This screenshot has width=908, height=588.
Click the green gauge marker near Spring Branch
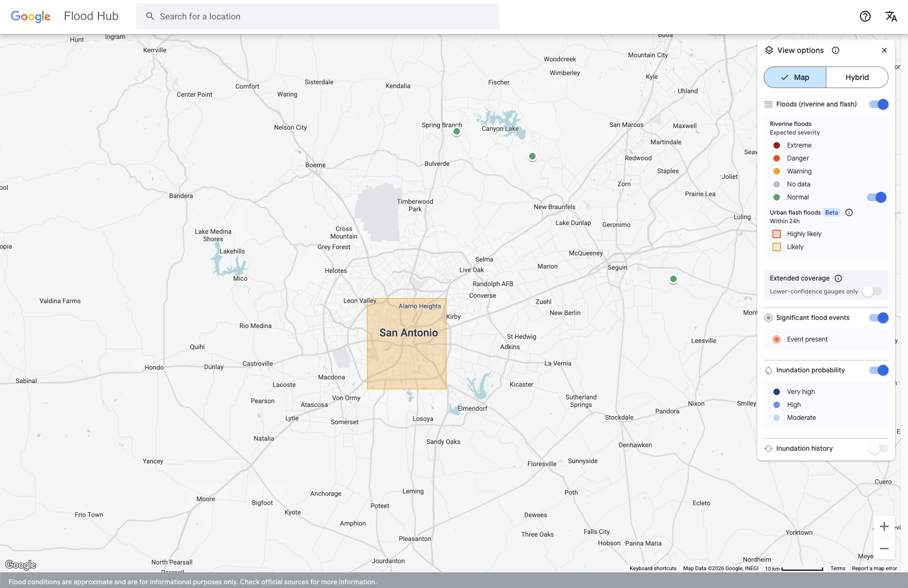point(457,131)
